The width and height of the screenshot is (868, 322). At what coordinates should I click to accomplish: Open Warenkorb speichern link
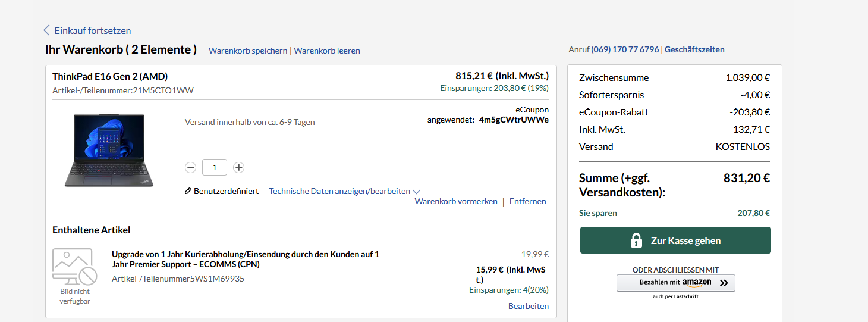[x=248, y=51]
